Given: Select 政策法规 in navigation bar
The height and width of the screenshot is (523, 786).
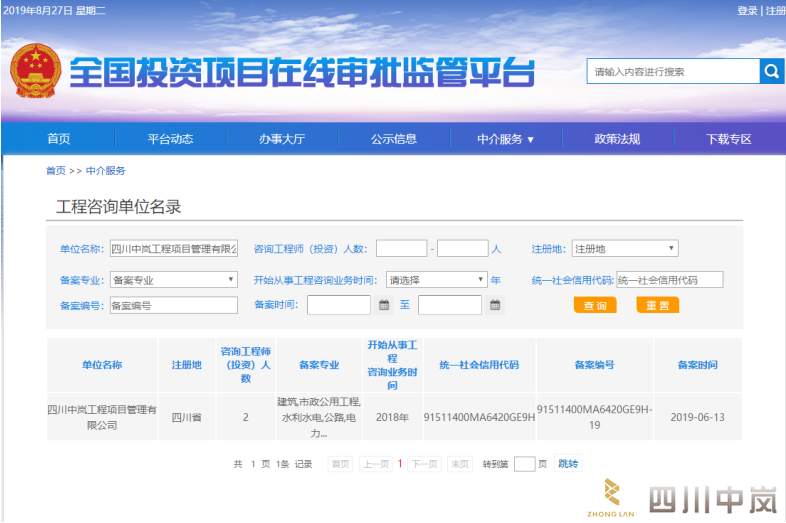Looking at the screenshot, I should click(x=616, y=139).
